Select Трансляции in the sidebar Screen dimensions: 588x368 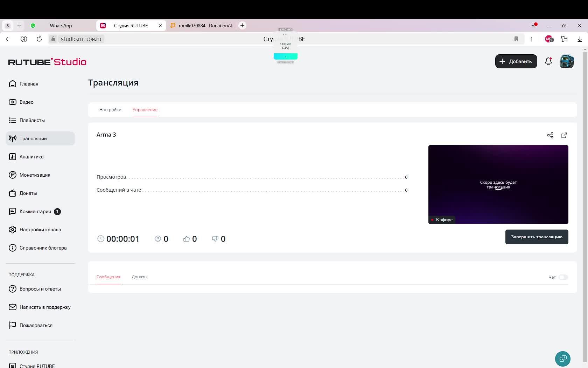click(40, 138)
